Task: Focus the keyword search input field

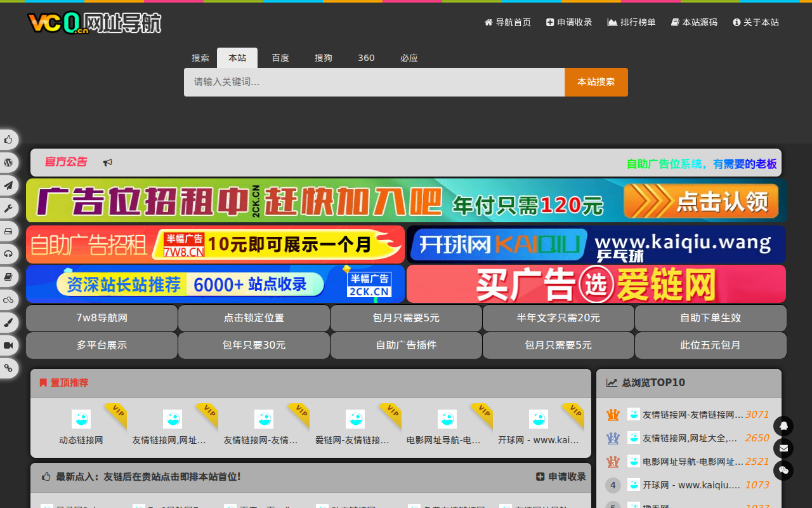Action: tap(374, 82)
